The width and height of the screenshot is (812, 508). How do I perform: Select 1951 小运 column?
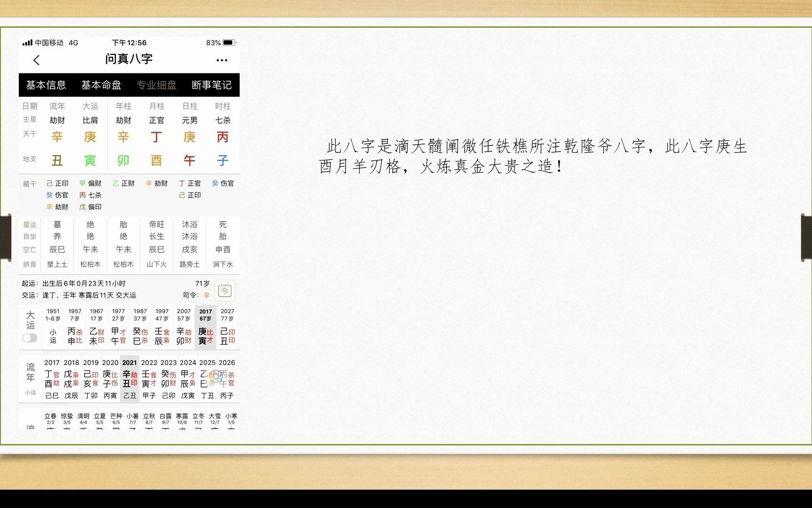pyautogui.click(x=53, y=327)
